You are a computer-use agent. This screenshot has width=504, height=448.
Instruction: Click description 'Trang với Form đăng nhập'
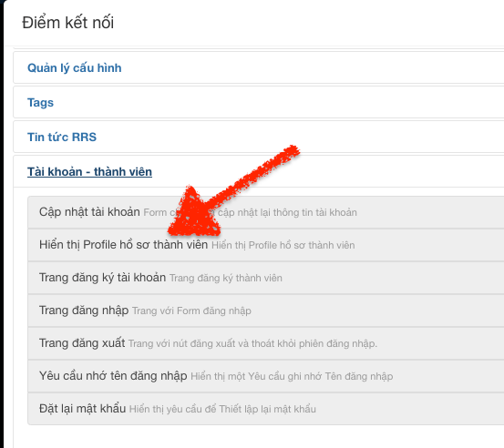click(191, 311)
